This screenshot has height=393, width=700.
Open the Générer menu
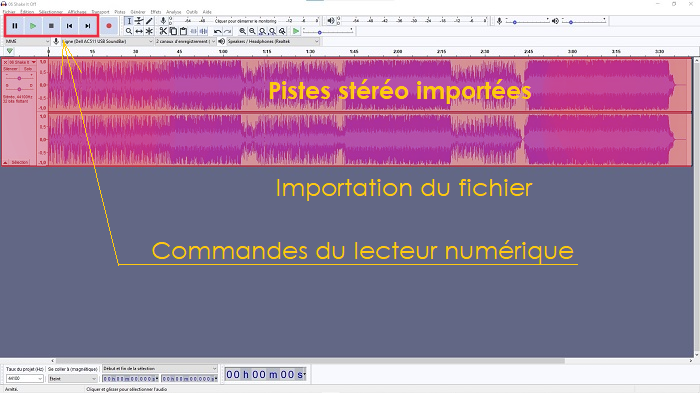(138, 12)
